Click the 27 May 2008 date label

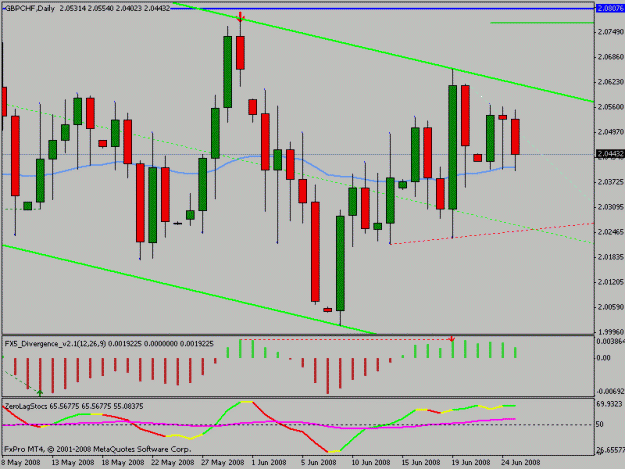point(223,462)
